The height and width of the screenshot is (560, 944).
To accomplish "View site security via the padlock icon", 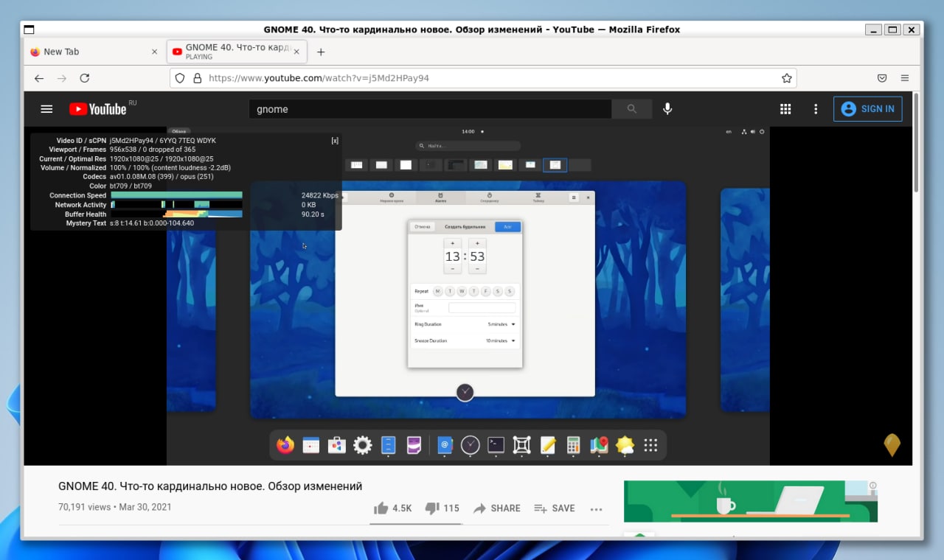I will click(x=197, y=78).
